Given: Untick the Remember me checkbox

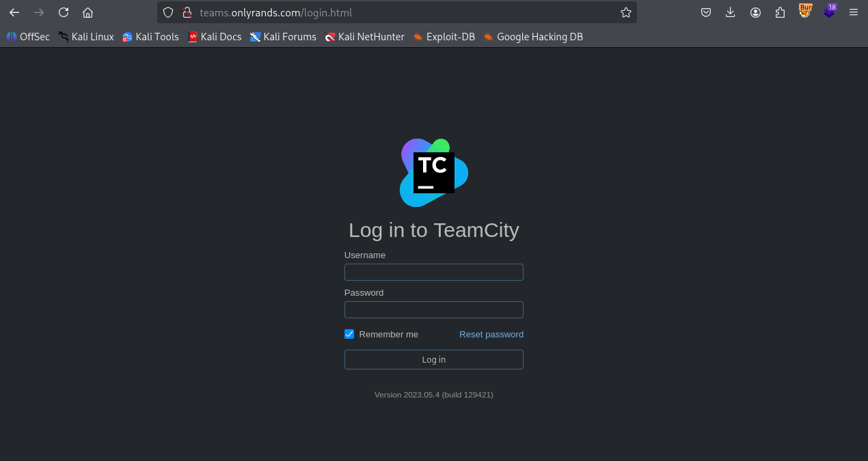Looking at the screenshot, I should click(349, 334).
